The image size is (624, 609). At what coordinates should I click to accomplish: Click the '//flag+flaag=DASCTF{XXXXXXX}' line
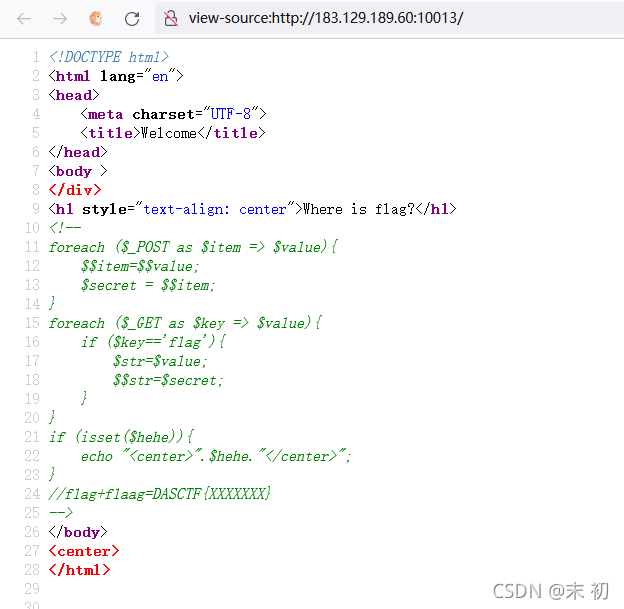[x=160, y=494]
